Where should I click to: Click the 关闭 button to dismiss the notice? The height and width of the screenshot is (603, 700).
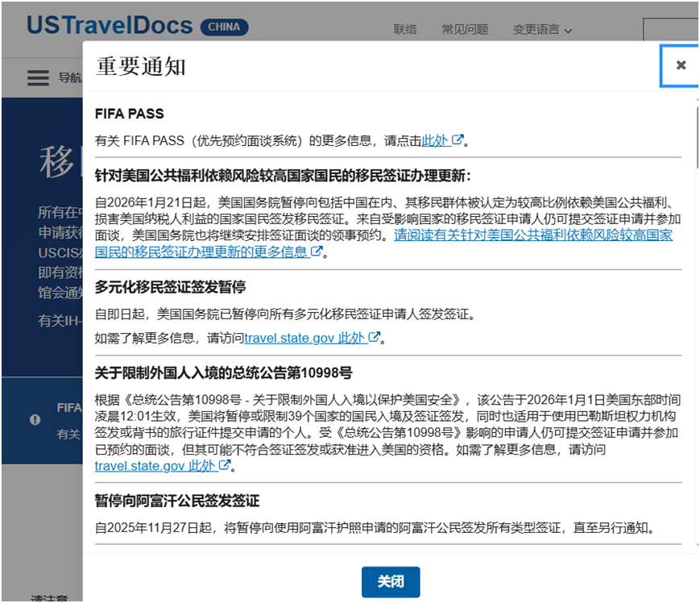coord(391,582)
